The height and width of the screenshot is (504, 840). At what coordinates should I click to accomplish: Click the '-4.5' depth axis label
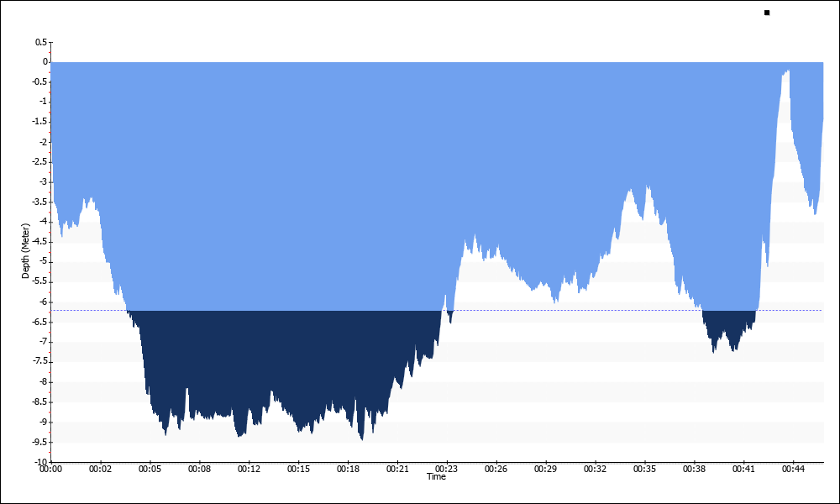39,242
